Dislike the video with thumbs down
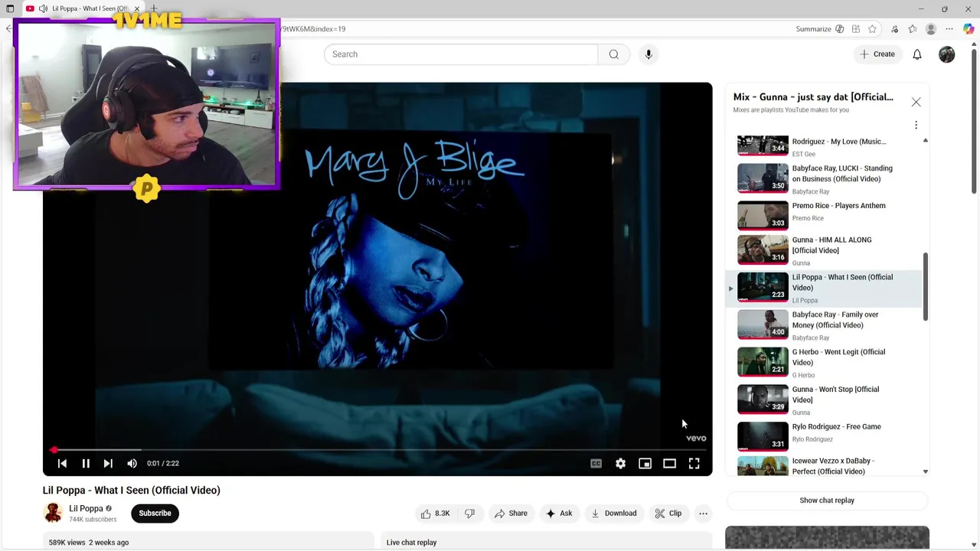The height and width of the screenshot is (551, 980). (x=470, y=514)
